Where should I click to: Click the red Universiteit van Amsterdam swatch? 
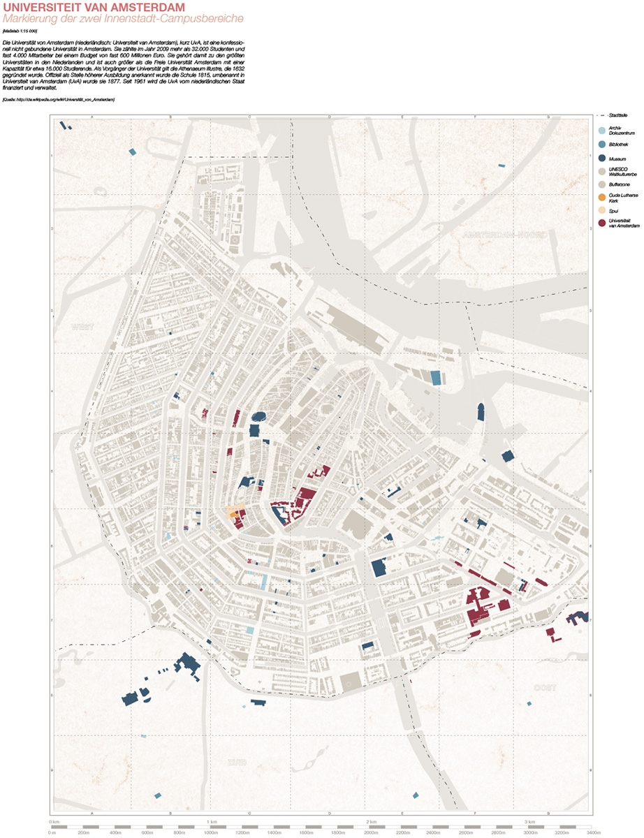(601, 223)
